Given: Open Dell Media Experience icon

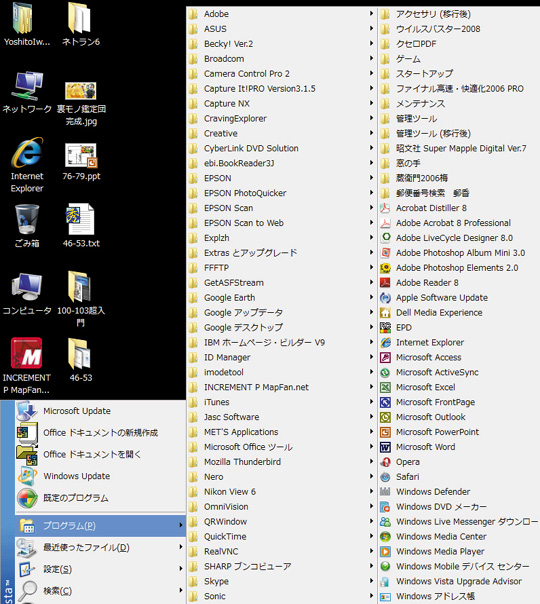Looking at the screenshot, I should point(385,313).
